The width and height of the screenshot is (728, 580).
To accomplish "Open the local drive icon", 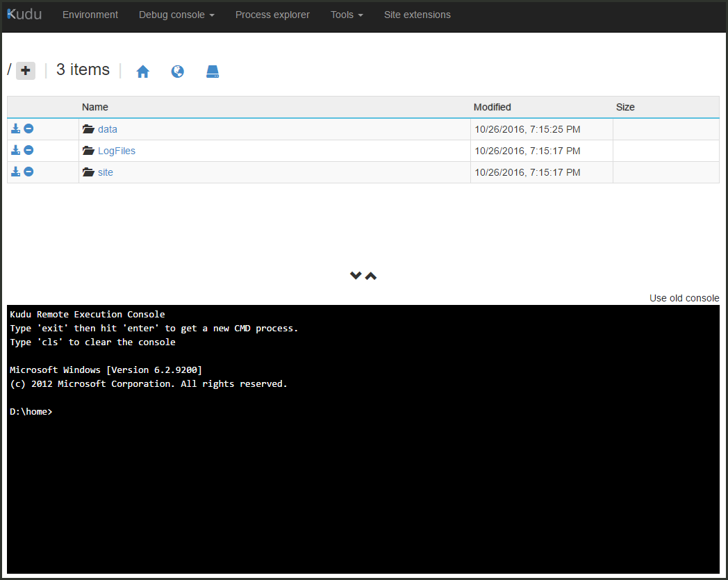I will click(x=213, y=70).
